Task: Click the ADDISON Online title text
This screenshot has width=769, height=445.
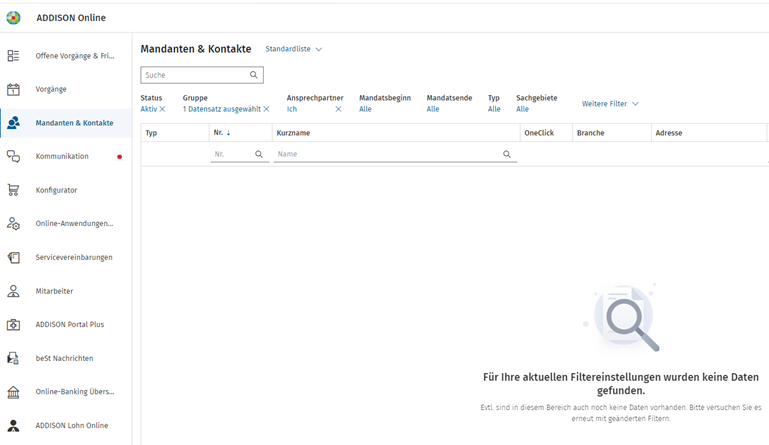Action: coord(71,18)
